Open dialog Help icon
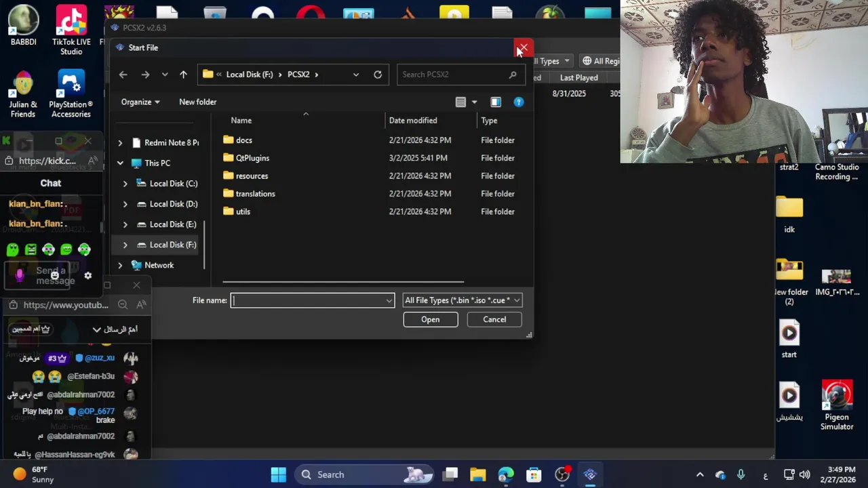 click(x=519, y=102)
